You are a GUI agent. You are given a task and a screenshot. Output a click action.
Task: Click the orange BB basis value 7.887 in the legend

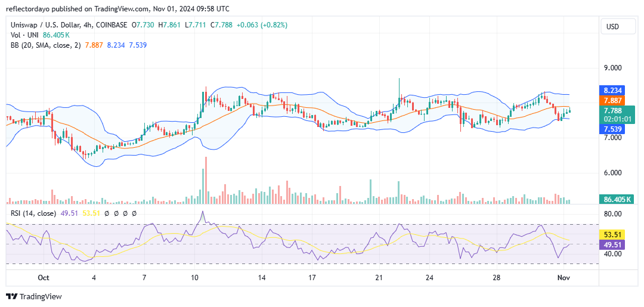tap(94, 45)
